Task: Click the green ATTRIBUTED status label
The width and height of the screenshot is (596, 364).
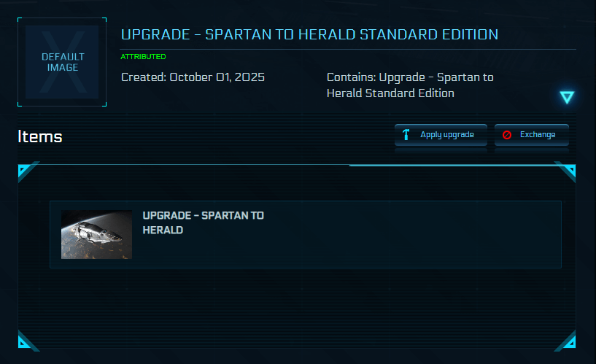Action: [x=143, y=56]
